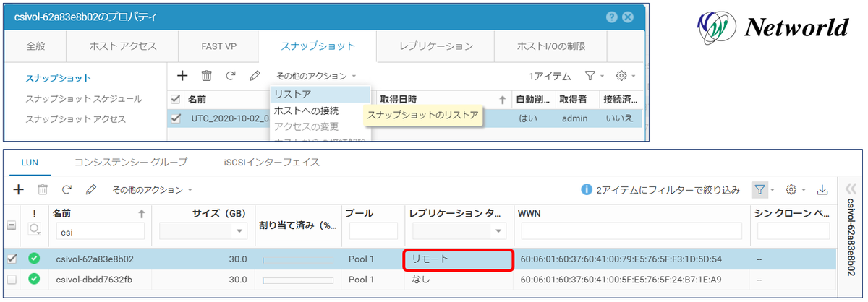868x302 pixels.
Task: Switch to the ホストI/Oの制限 tab
Action: [551, 46]
